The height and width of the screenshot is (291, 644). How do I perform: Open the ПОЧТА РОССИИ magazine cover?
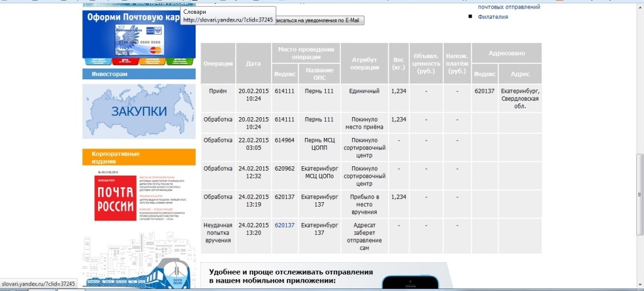pos(115,198)
